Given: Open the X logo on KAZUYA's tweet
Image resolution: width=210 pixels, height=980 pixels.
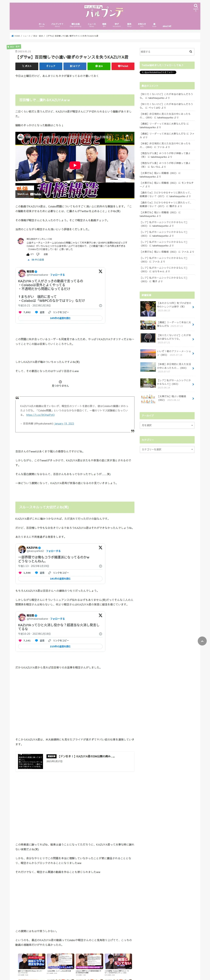Looking at the screenshot, I should pyautogui.click(x=100, y=547).
